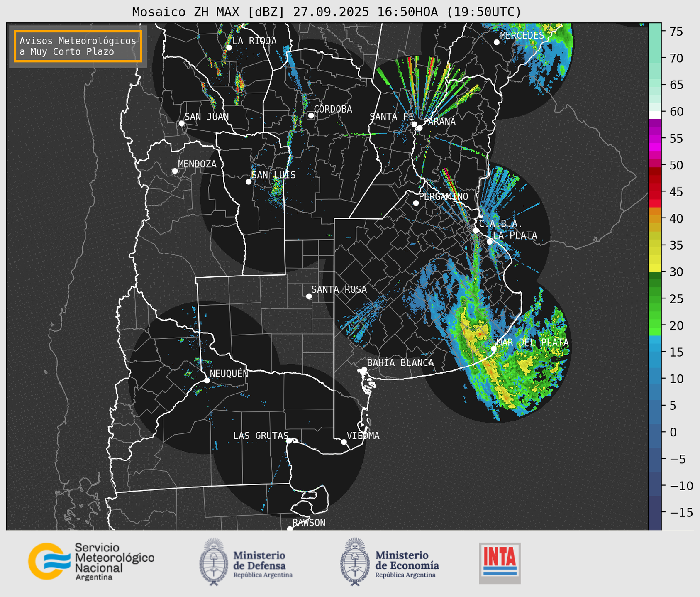Screen dimensions: 700x597
Task: Click the LAS GRUTAS label text
Action: [x=261, y=436]
